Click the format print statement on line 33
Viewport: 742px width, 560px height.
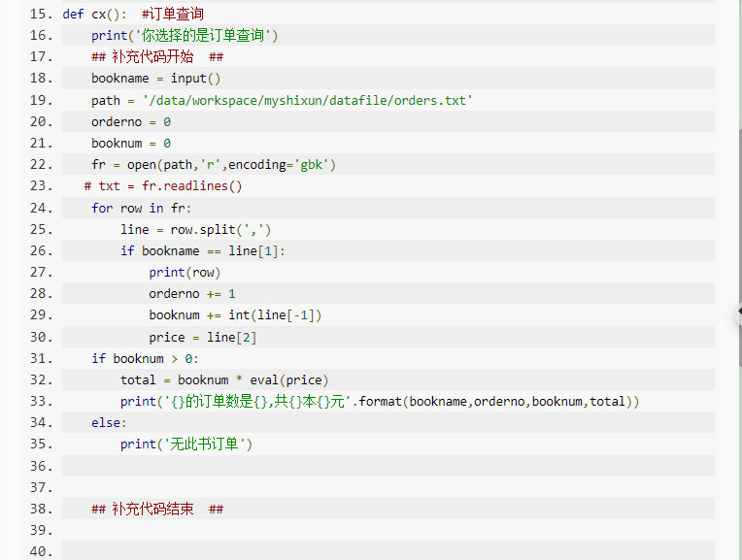pyautogui.click(x=380, y=401)
